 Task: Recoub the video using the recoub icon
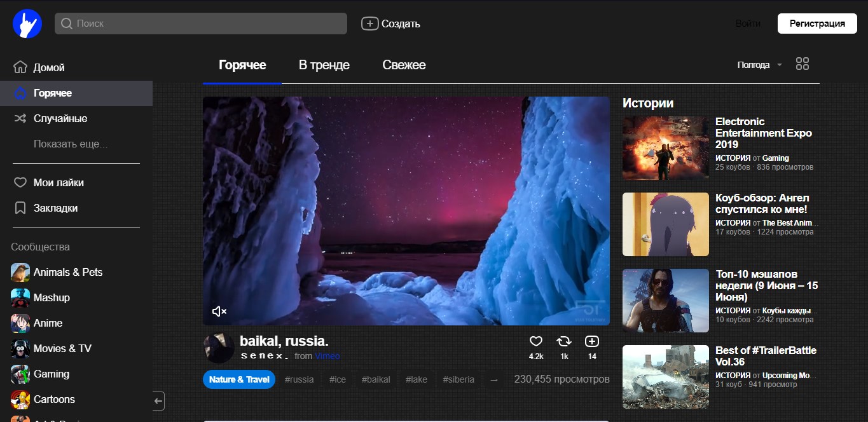(563, 341)
